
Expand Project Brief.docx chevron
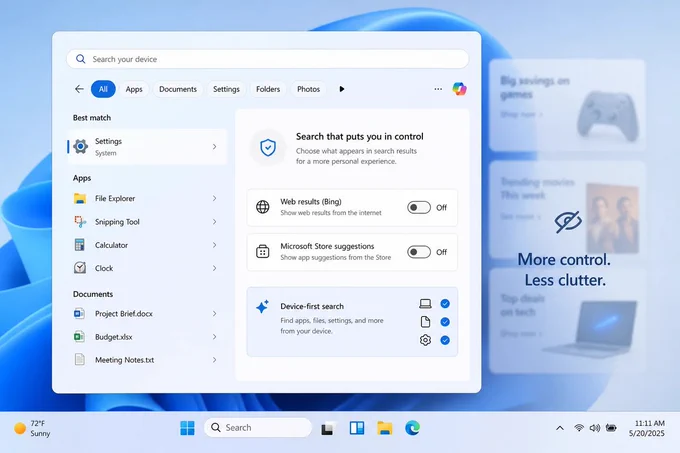point(215,313)
